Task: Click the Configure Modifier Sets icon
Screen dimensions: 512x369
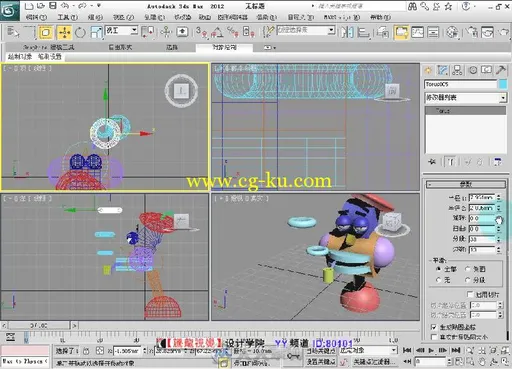Action: coord(498,162)
